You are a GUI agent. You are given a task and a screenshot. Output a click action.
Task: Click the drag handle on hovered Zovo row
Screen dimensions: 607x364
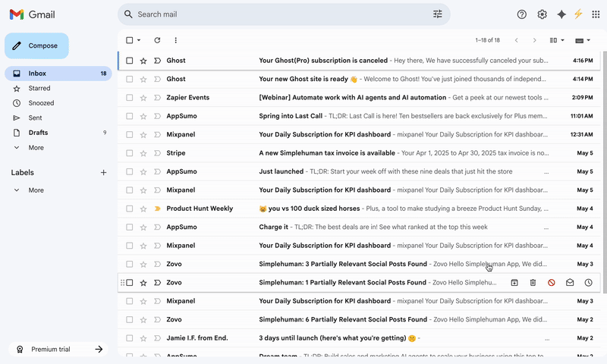122,283
